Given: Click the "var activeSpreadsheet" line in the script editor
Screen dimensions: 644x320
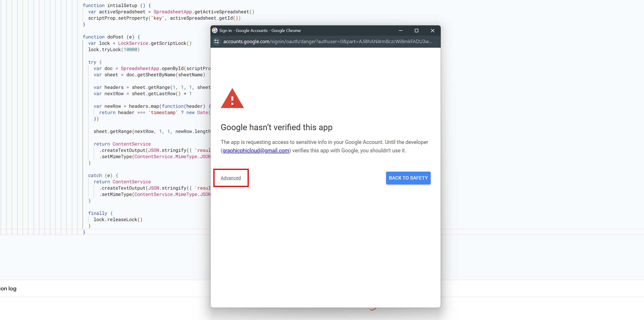Looking at the screenshot, I should coord(171,12).
